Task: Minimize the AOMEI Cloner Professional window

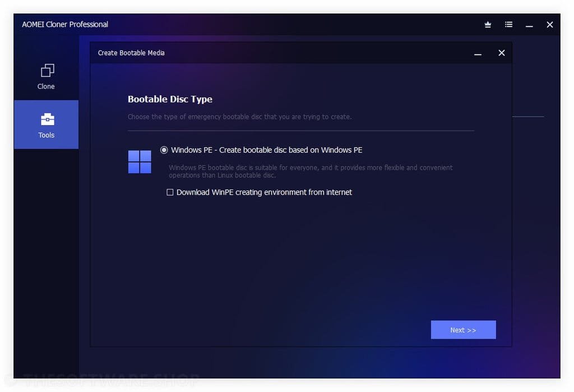Action: click(529, 25)
